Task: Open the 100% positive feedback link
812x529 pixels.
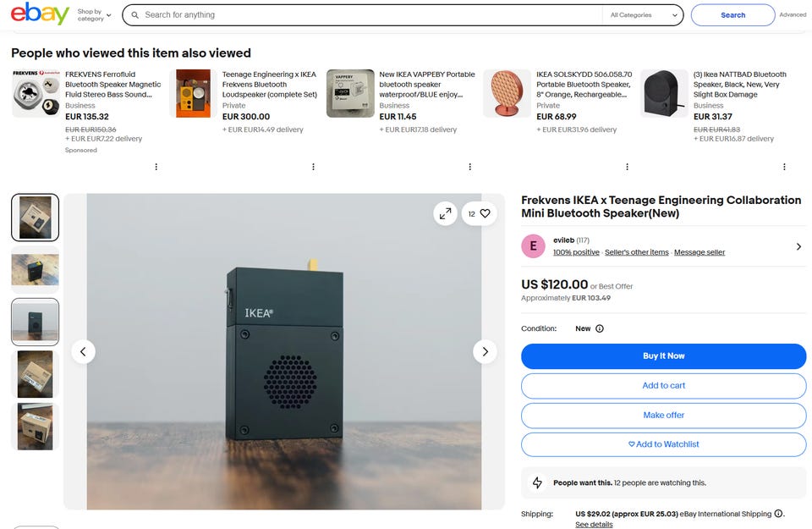Action: [x=576, y=252]
